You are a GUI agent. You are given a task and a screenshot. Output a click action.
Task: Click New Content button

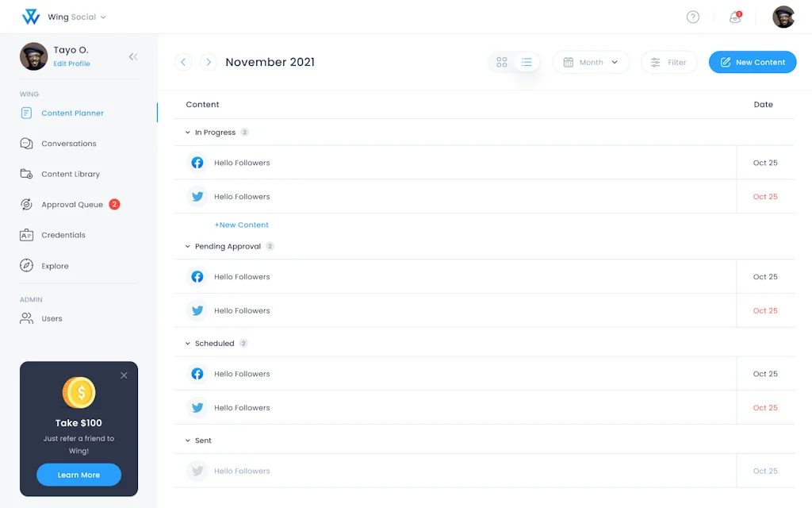pos(752,61)
